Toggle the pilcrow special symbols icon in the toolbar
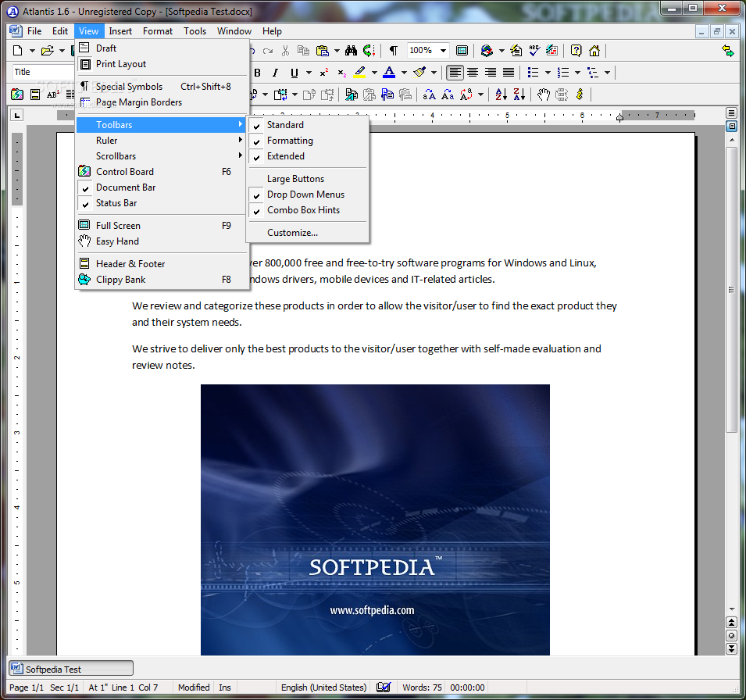The width and height of the screenshot is (746, 700). tap(394, 51)
